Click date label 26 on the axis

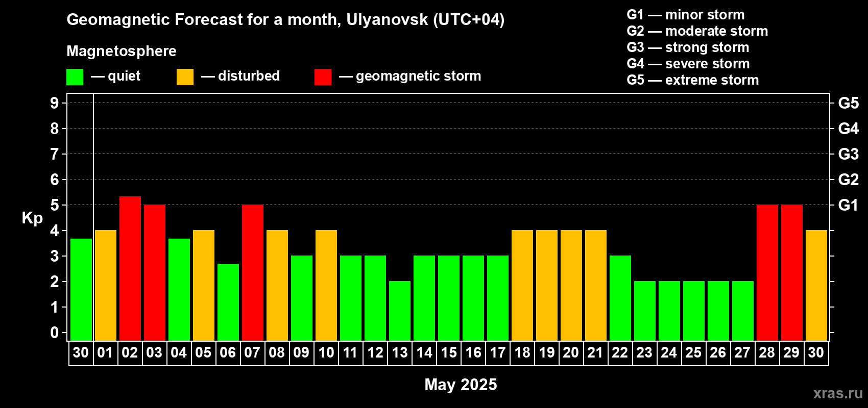click(718, 352)
